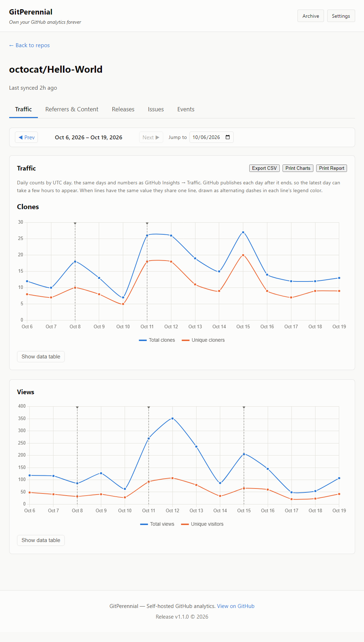The width and height of the screenshot is (364, 642).
Task: Click Total clones point for Oct 15
Action: [x=243, y=232]
